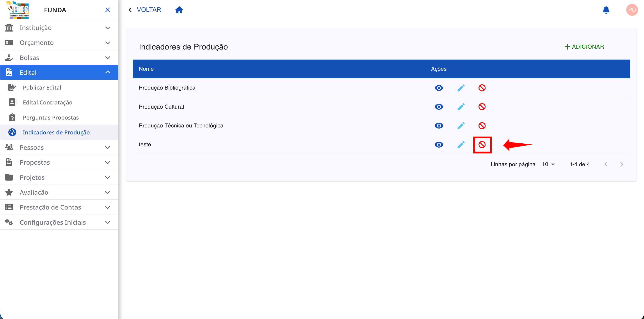The image size is (644, 319).
Task: Expand the Orçamento menu chevron
Action: click(x=107, y=43)
